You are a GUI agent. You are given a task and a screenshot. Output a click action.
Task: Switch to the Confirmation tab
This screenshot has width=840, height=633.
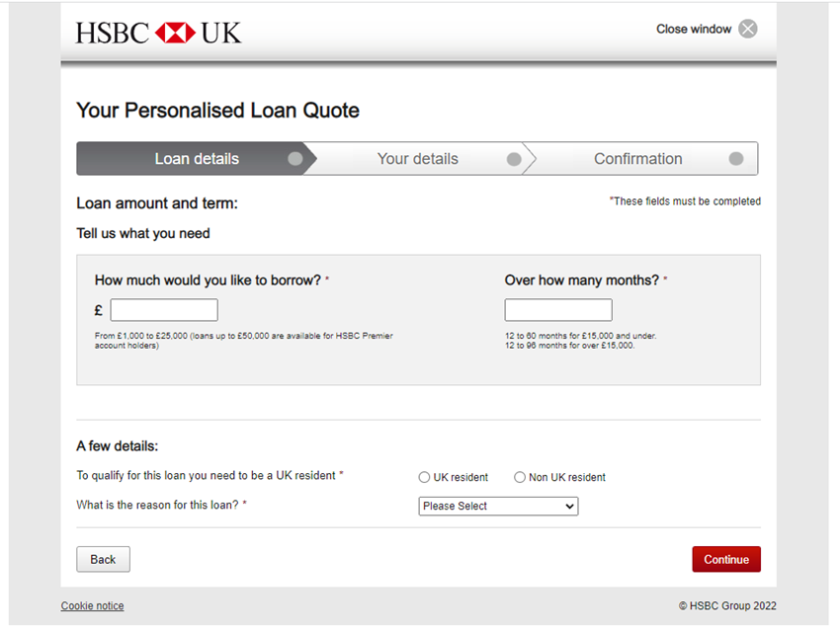(637, 158)
